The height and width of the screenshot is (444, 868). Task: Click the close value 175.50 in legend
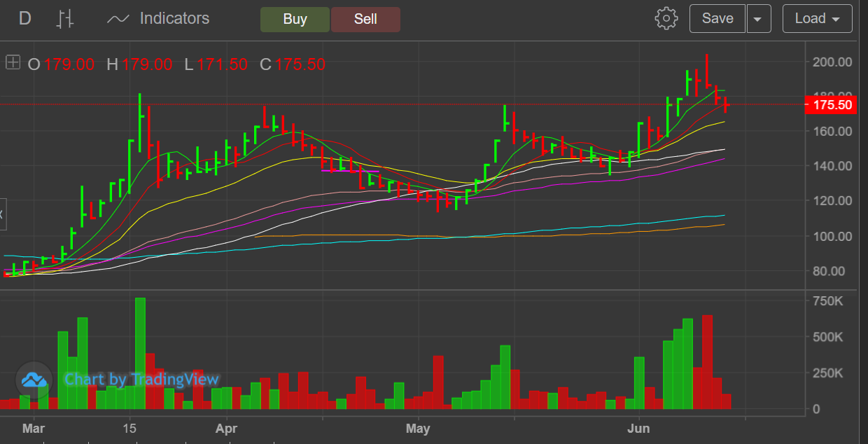(x=300, y=64)
